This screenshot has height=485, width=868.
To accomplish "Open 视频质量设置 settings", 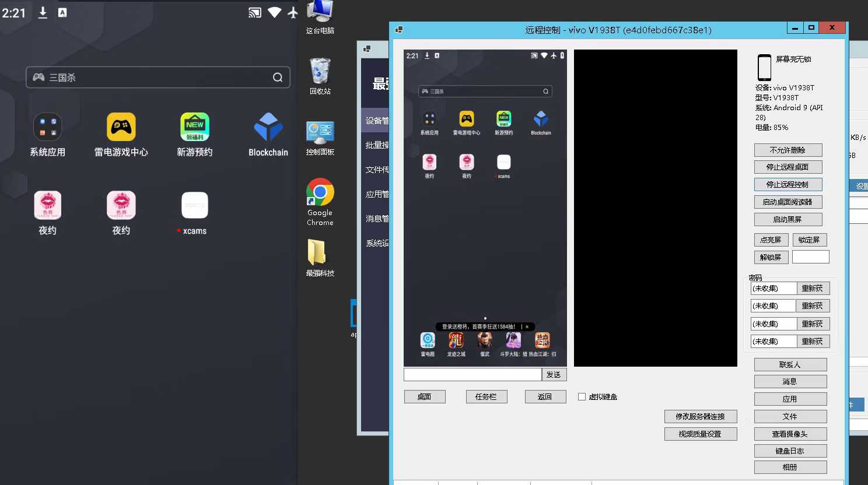I will pyautogui.click(x=700, y=434).
